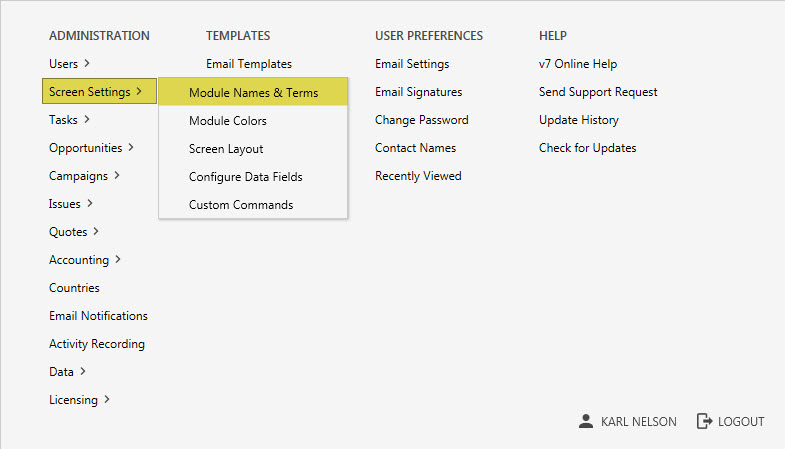Select Check for Updates
The width and height of the screenshot is (785, 449).
point(587,148)
